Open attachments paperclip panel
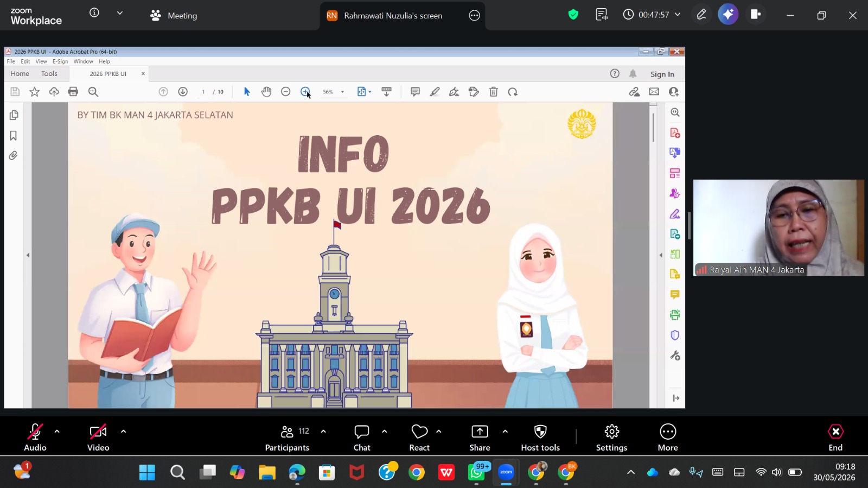This screenshot has height=488, width=868. 14,156
